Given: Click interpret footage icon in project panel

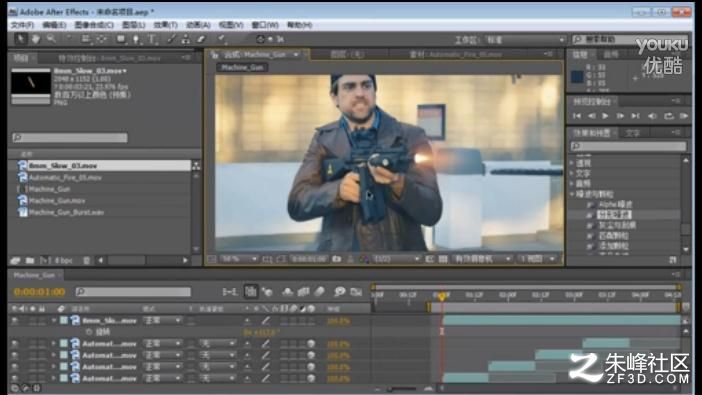Looking at the screenshot, I should click(15, 260).
